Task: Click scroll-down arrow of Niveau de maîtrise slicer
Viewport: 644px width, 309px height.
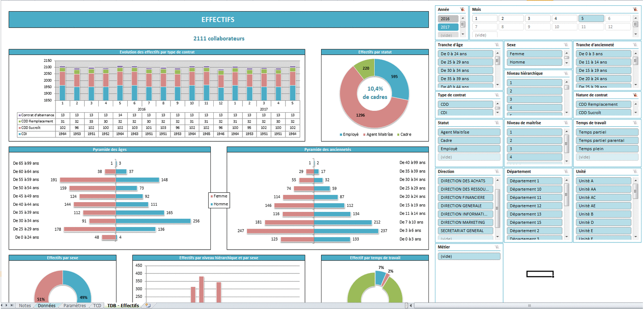Action: point(566,161)
